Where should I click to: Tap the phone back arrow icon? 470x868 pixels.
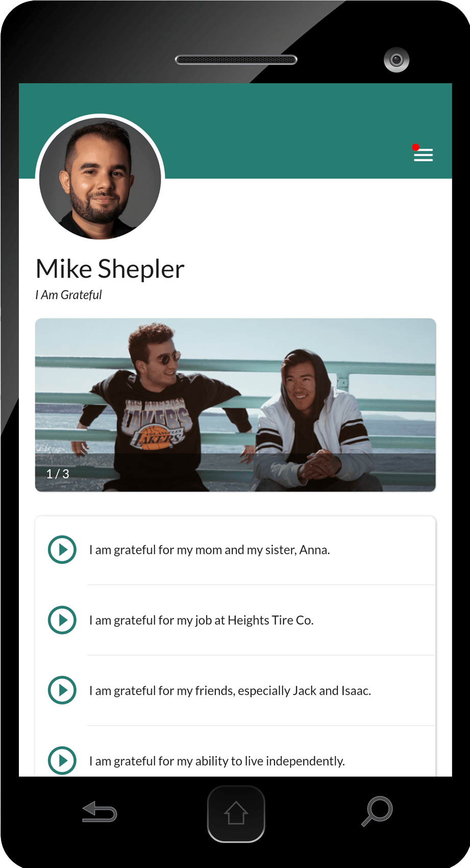click(x=100, y=812)
